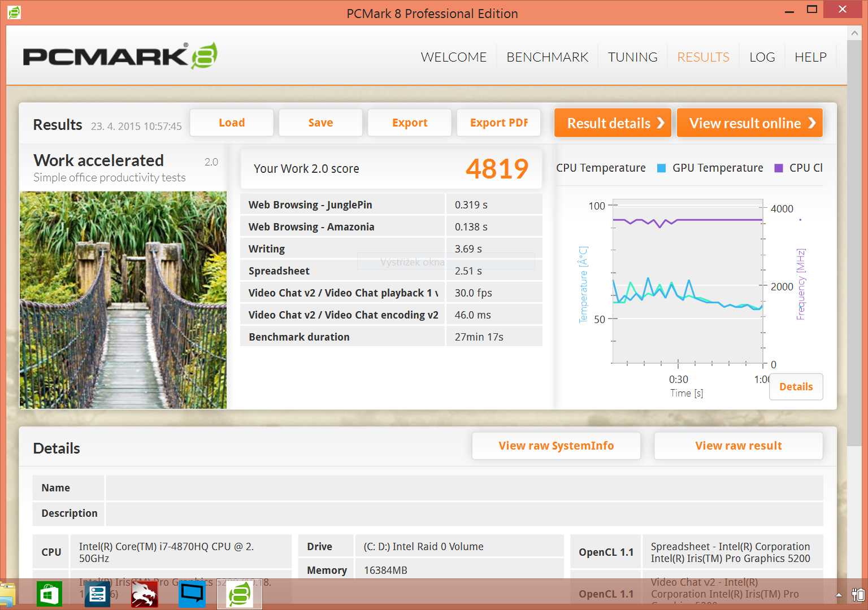
Task: Click the CPU Temperature legend label
Action: [601, 168]
